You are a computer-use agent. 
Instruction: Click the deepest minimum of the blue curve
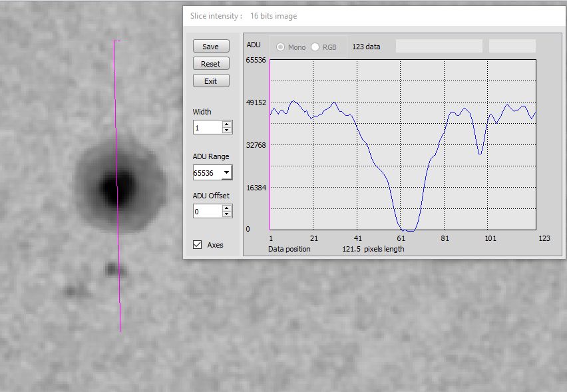point(407,230)
